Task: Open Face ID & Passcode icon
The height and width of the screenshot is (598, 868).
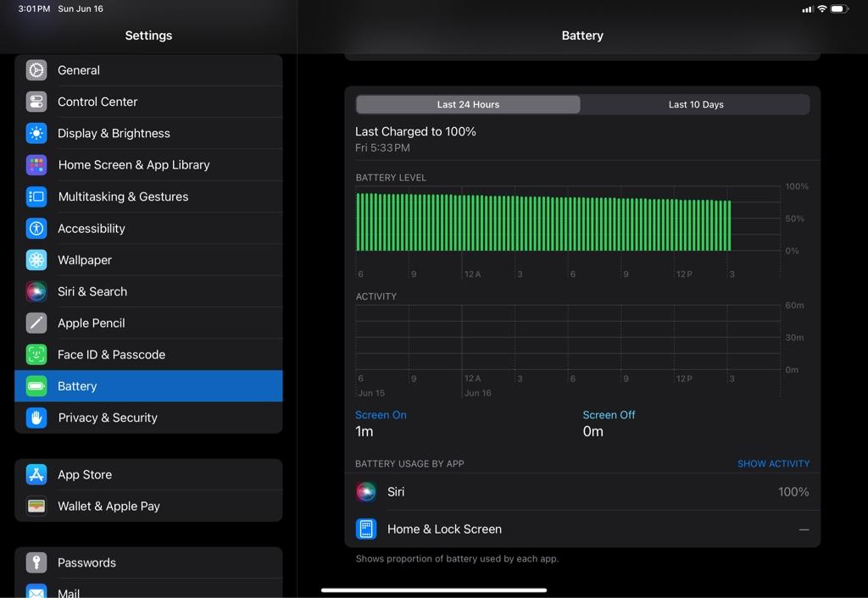Action: 36,354
